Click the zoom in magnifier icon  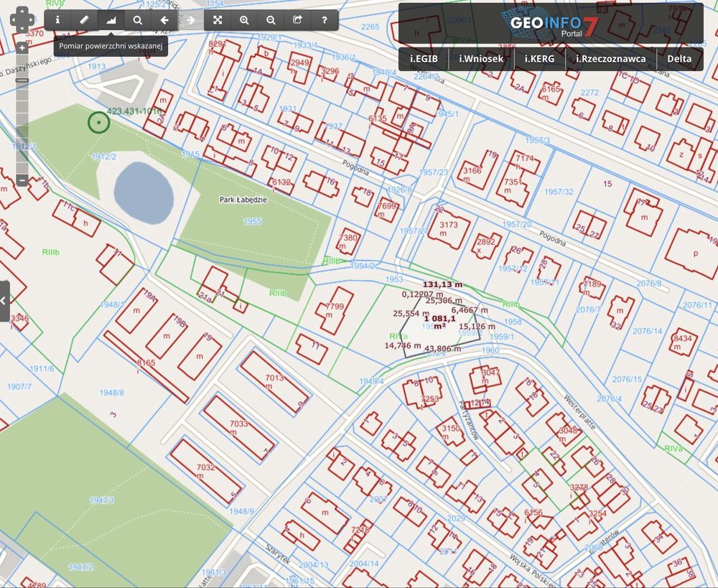click(x=244, y=20)
